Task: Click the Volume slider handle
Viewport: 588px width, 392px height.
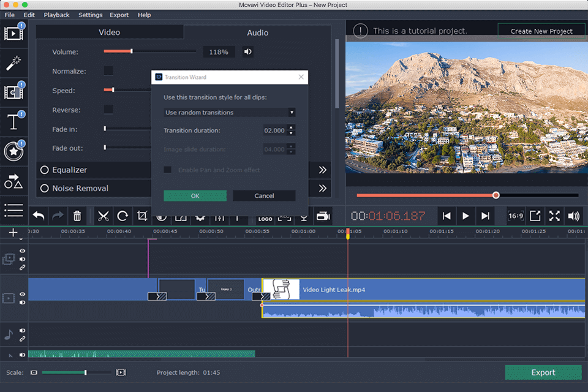Action: coord(131,52)
